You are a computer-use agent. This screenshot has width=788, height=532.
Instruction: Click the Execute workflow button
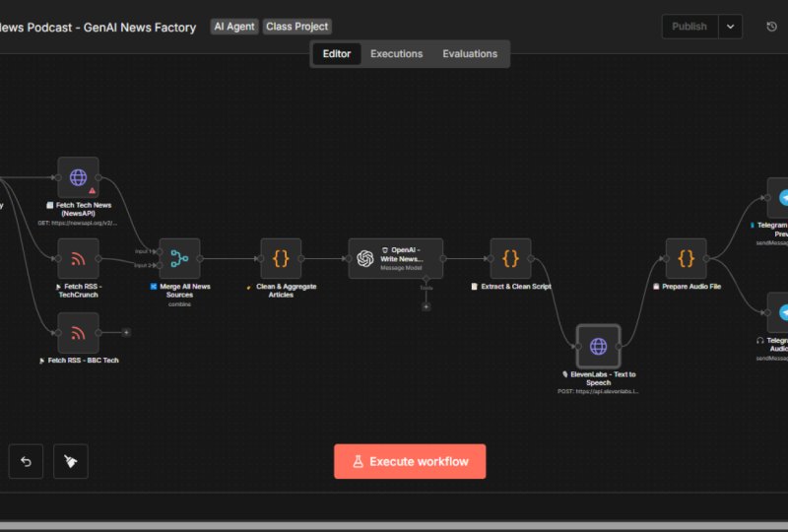[410, 461]
